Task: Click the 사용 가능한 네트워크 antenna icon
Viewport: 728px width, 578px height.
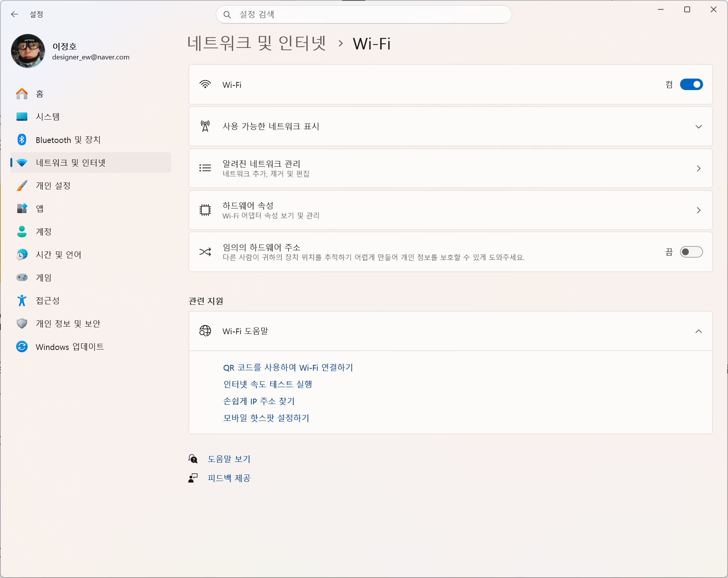Action: pos(205,126)
